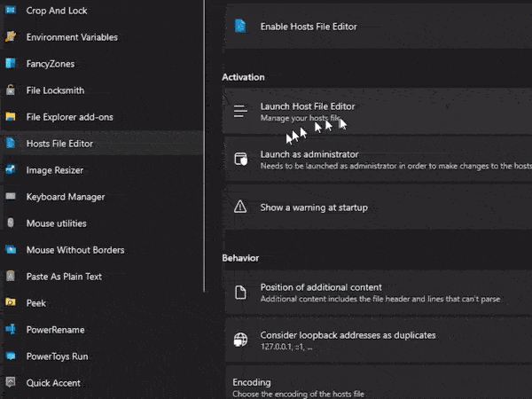This screenshot has height=399, width=532.
Task: Click the Quick Accent sidebar icon
Action: pos(11,382)
